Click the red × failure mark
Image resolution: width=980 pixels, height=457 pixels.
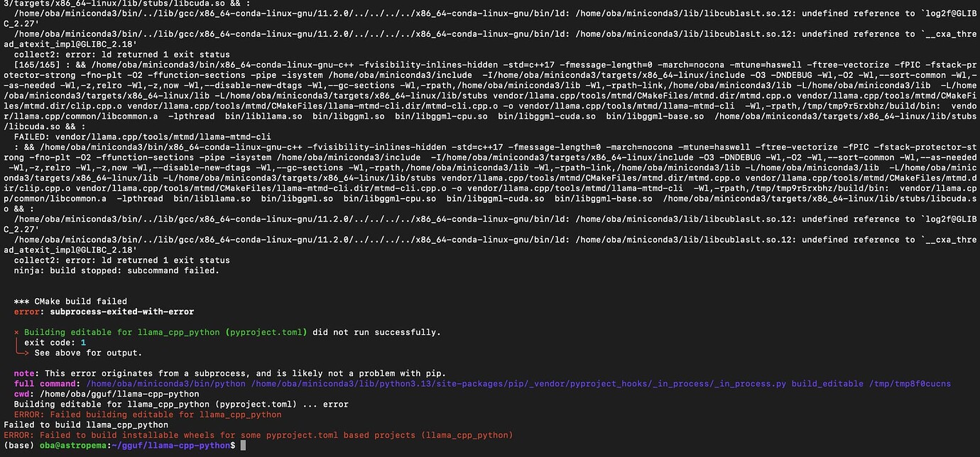[x=17, y=332]
